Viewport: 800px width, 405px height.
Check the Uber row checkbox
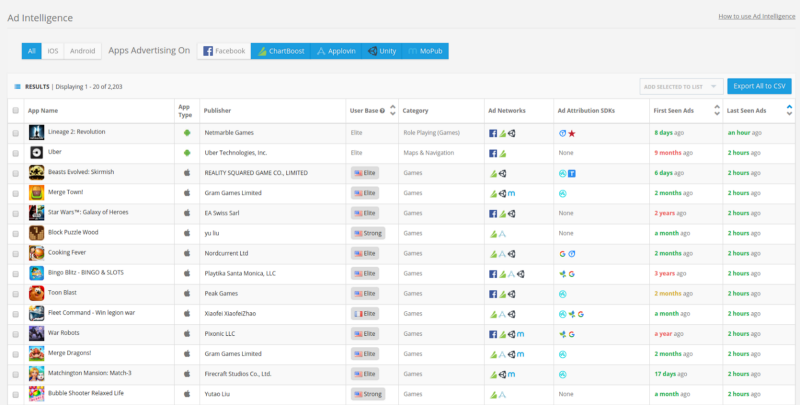[x=15, y=153]
